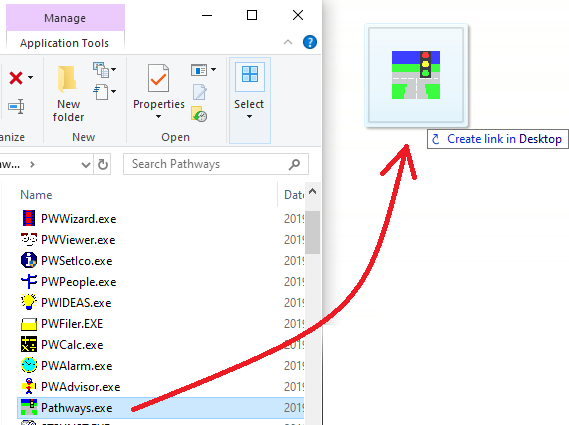Switch to the Manage tab
The width and height of the screenshot is (569, 425).
click(65, 18)
